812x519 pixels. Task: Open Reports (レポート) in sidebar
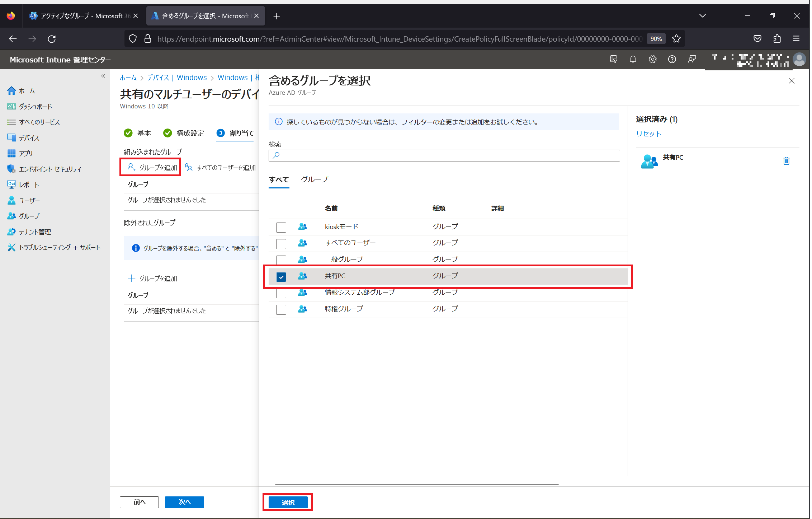[23, 185]
